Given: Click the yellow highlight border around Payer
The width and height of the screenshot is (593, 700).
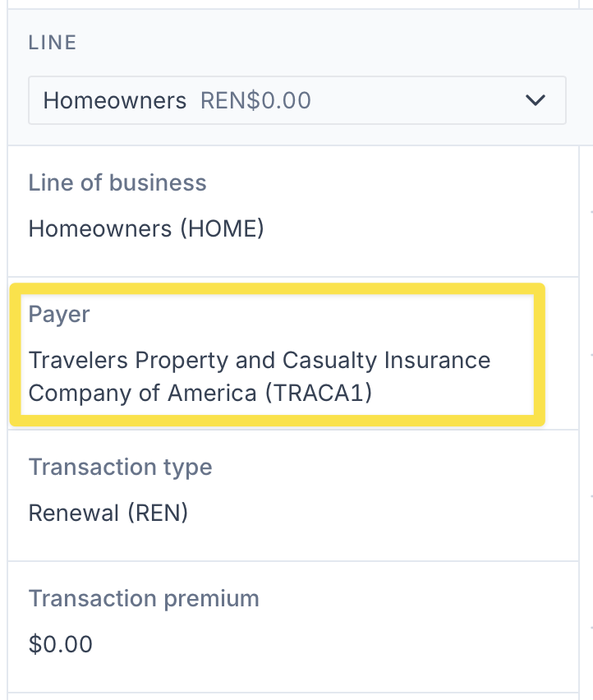Looking at the screenshot, I should pos(277,288).
